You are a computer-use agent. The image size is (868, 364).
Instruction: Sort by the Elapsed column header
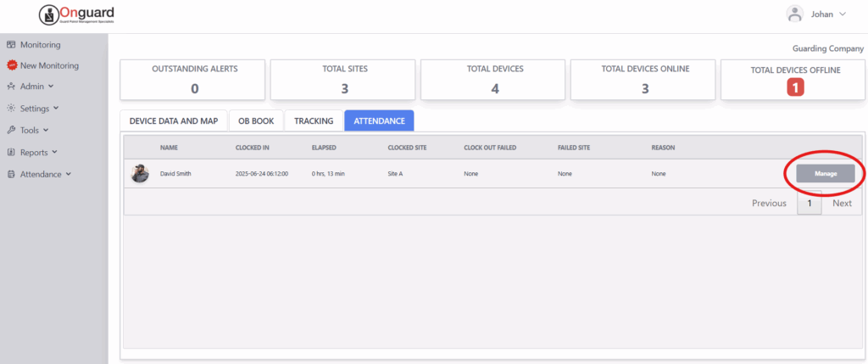tap(324, 148)
